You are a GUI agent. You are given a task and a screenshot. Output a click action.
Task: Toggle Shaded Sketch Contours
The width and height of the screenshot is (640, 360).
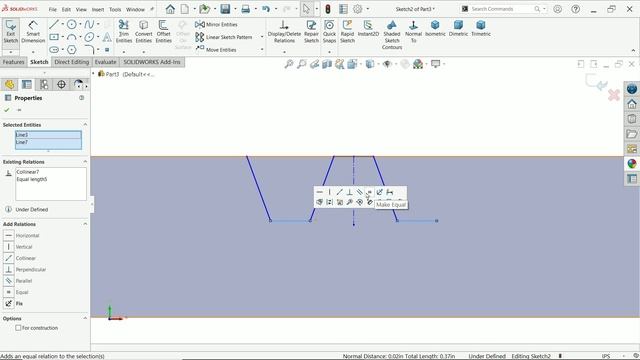[392, 35]
